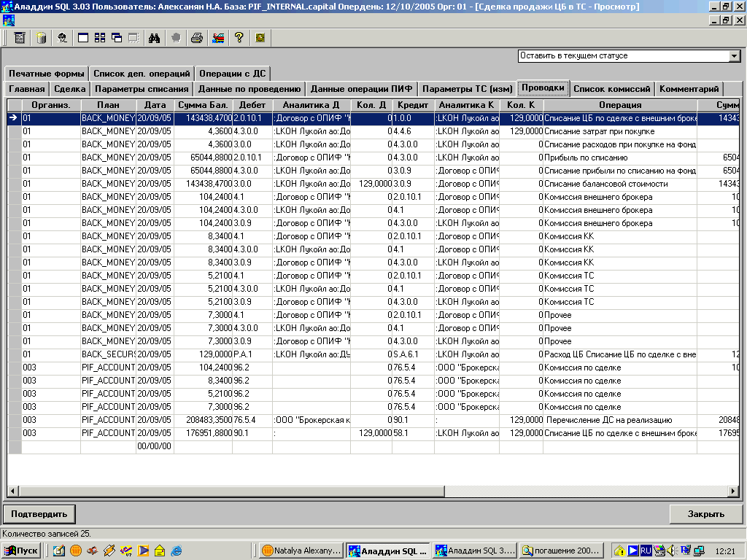Switch to the 'Операции с ДС' tab
Screen dimensions: 747x560
click(233, 74)
